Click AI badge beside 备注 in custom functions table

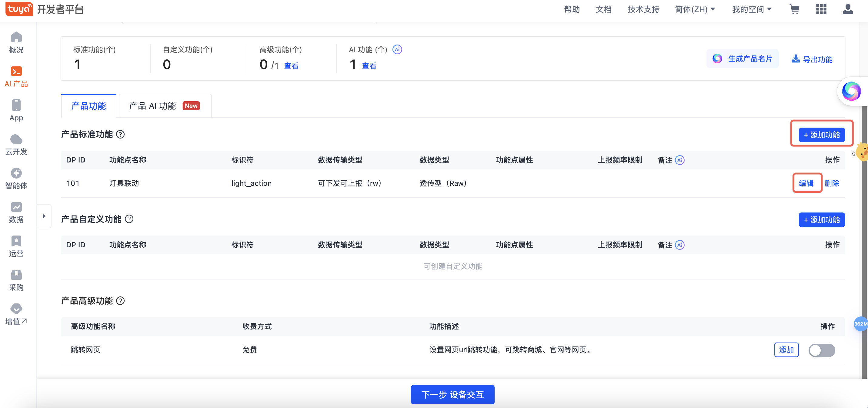(x=680, y=245)
